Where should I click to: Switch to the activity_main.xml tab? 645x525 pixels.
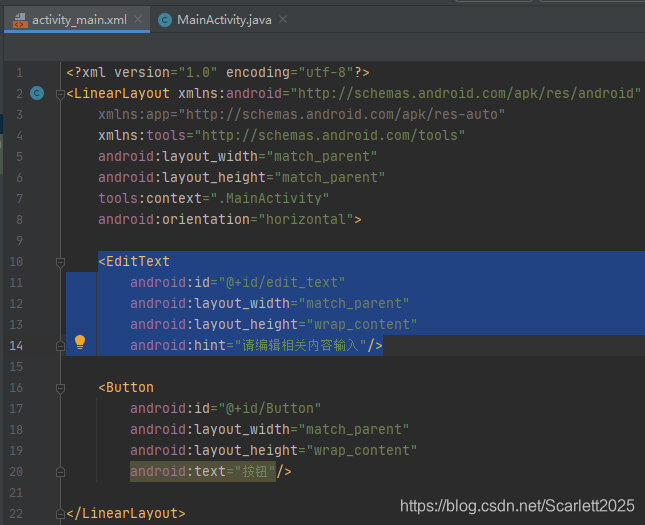[77, 19]
